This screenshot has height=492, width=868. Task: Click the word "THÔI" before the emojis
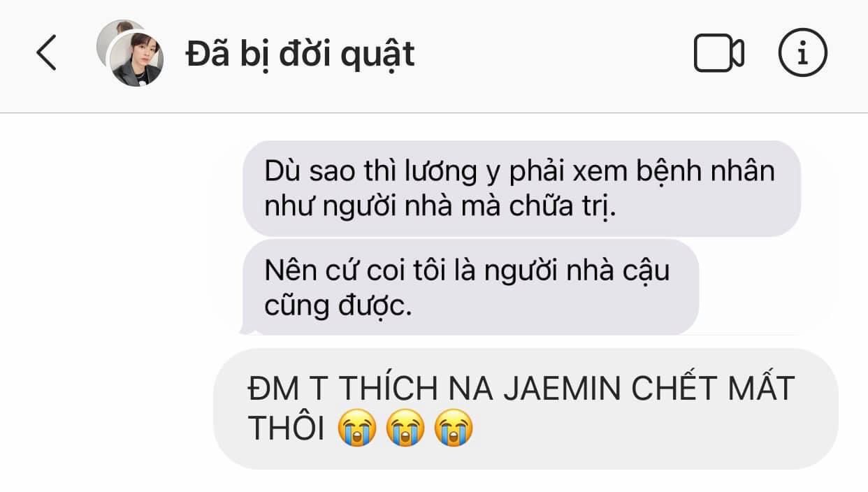click(287, 430)
